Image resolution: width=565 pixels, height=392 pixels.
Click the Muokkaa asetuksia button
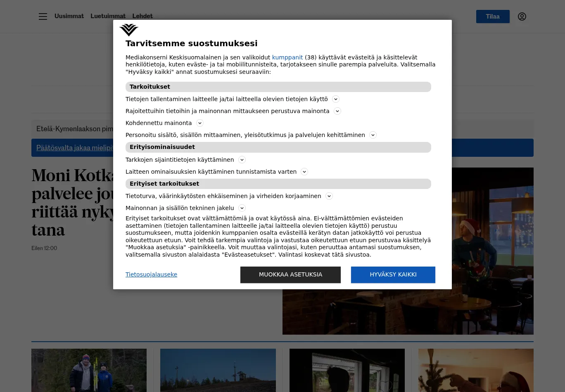[x=290, y=275]
